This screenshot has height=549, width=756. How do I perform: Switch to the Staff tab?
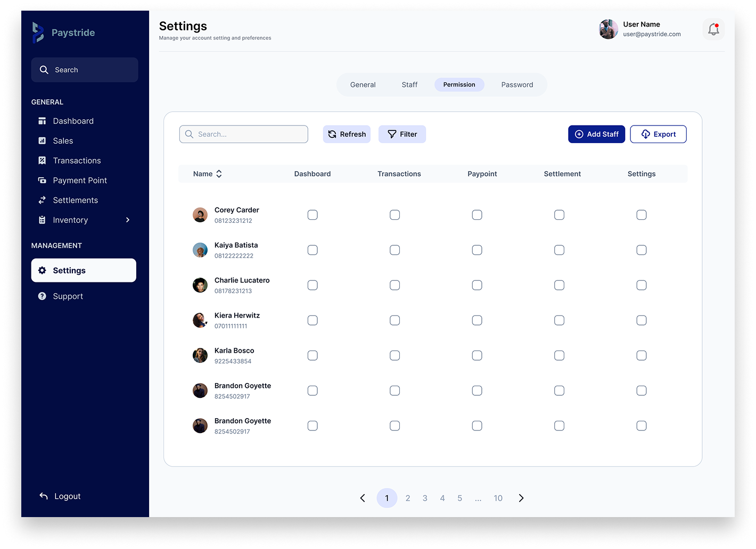coord(409,85)
